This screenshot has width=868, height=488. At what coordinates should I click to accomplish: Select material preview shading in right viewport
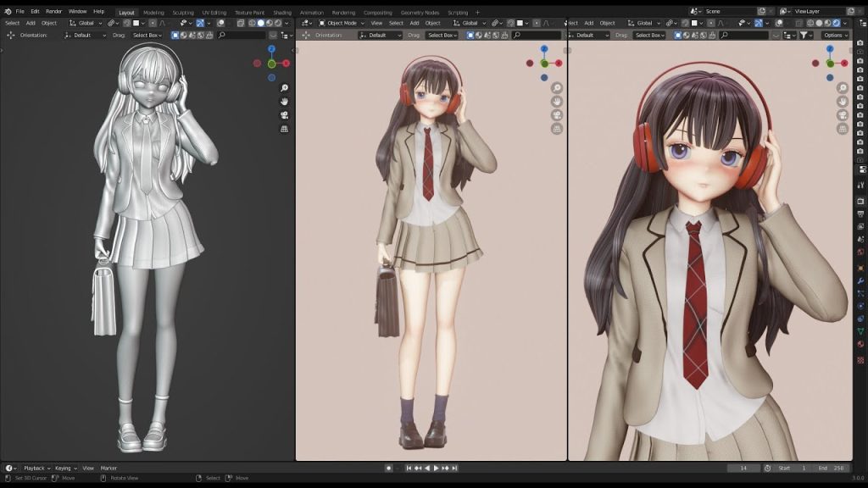[x=827, y=23]
